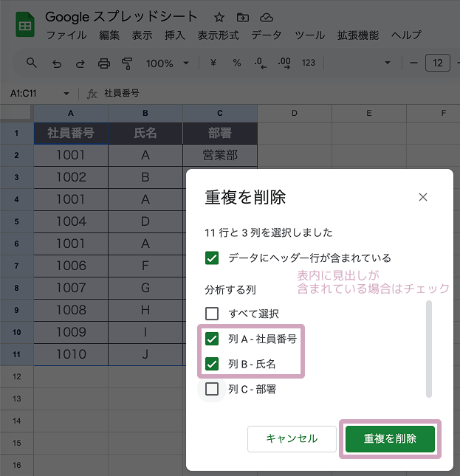Click cell B5 containing D

coord(145,221)
